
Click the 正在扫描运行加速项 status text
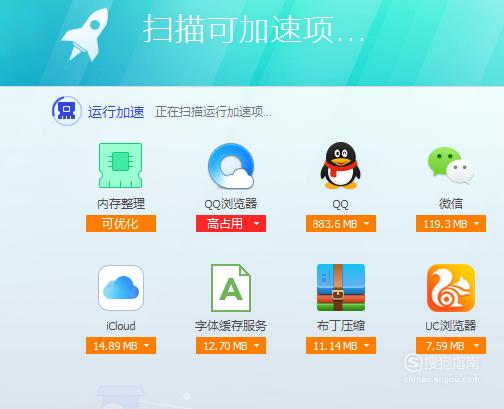[213, 112]
